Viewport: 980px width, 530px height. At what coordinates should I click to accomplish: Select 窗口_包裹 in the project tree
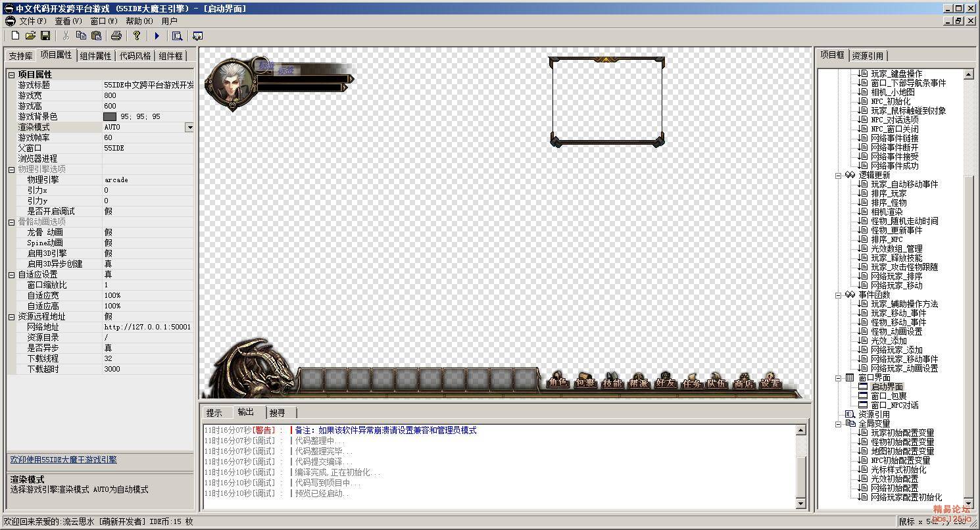(889, 396)
